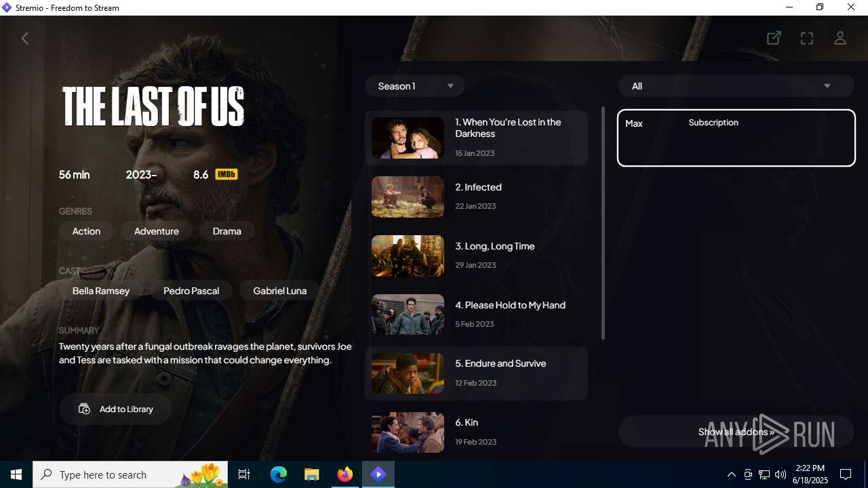This screenshot has width=868, height=488.
Task: Open File Explorer from taskbar
Action: coord(312,474)
